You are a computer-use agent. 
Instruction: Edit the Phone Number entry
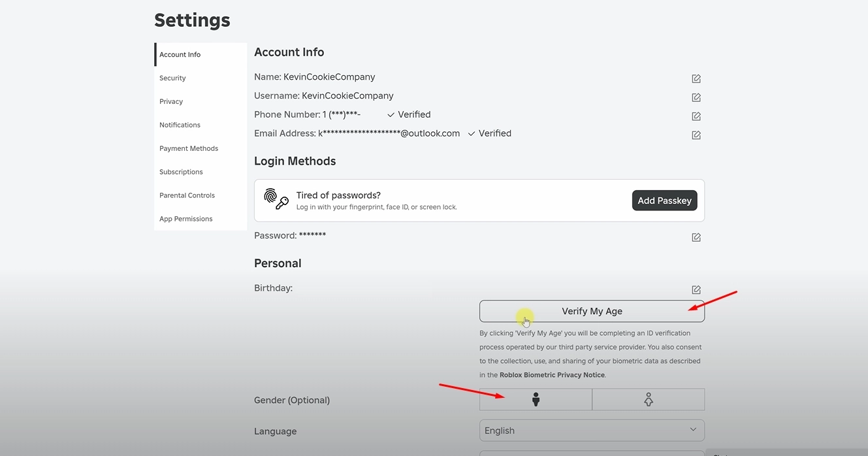coord(696,116)
